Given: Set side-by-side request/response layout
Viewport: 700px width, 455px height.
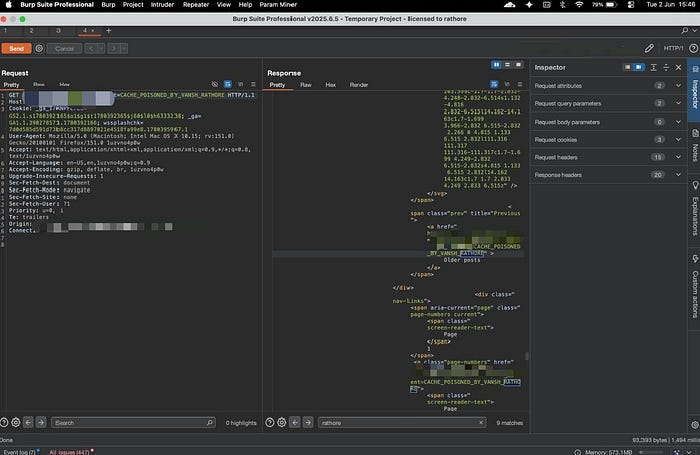Looking at the screenshot, I should click(496, 65).
